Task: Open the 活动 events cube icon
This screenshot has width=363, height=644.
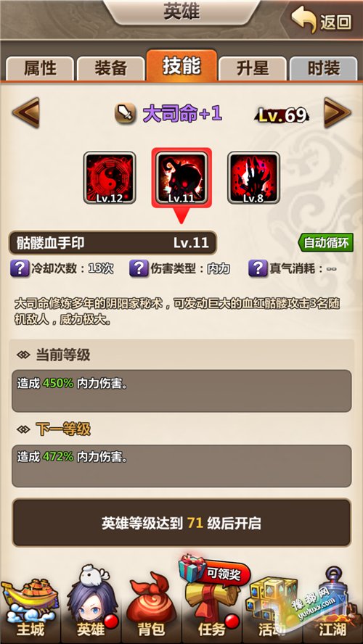Action: [x=272, y=608]
